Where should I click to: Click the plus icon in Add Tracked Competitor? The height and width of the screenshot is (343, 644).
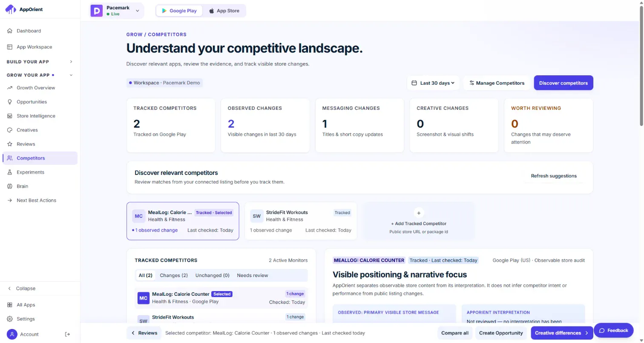tap(419, 213)
